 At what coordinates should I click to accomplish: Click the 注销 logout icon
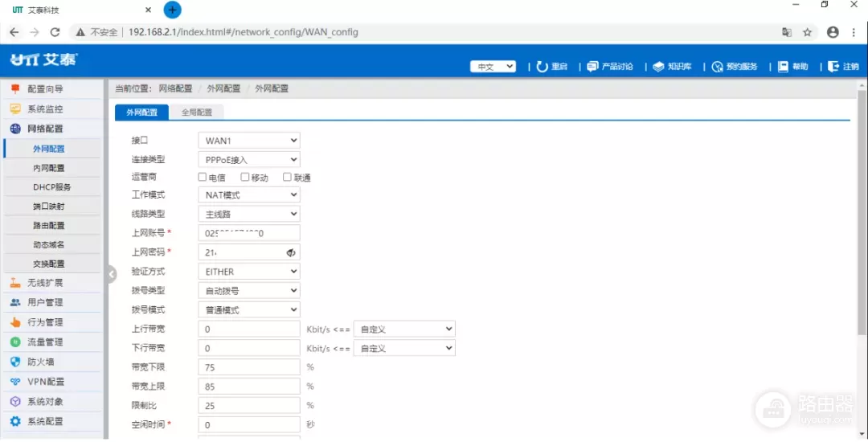(833, 67)
